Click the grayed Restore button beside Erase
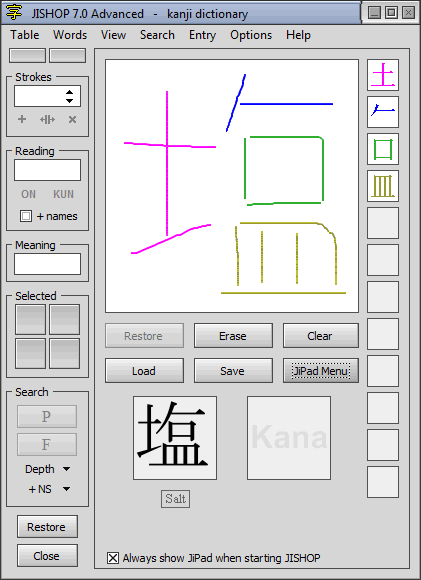The image size is (421, 580). (144, 335)
